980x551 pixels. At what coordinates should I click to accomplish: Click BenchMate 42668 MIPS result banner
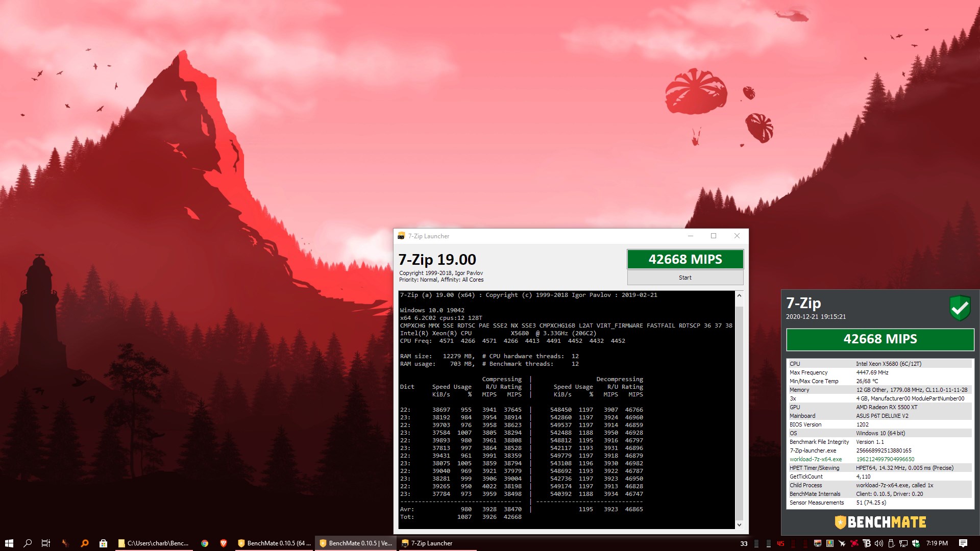(x=880, y=339)
